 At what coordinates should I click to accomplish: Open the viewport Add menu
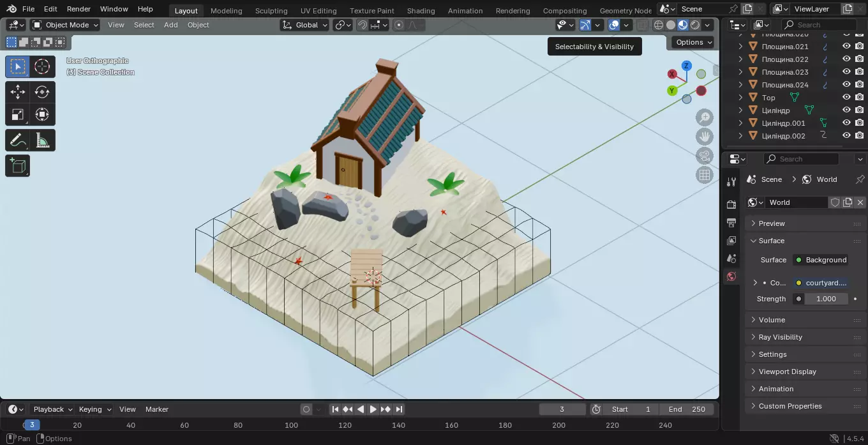click(x=171, y=25)
